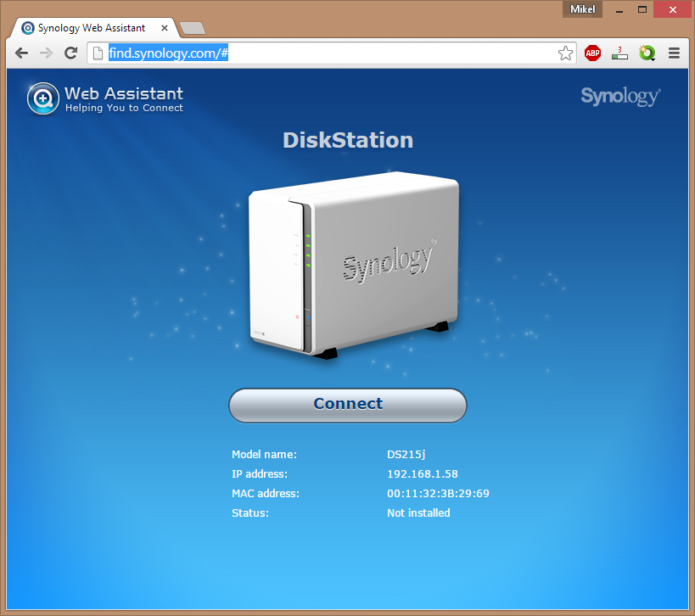Click the 'Model name:' label
The height and width of the screenshot is (616, 695).
coord(264,454)
